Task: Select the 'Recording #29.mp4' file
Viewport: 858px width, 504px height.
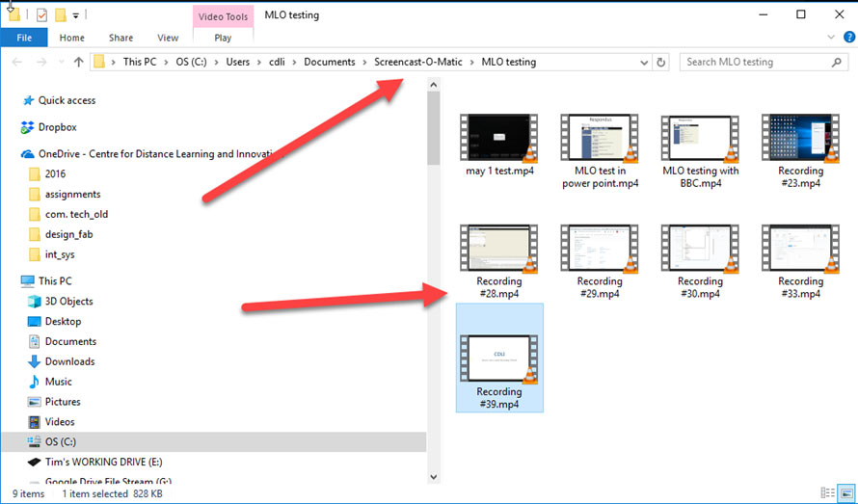Action: click(x=600, y=261)
